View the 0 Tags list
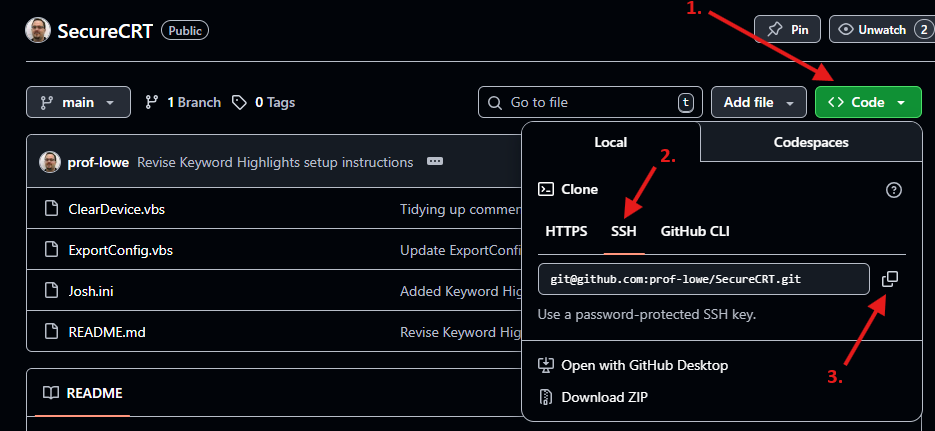 (264, 103)
